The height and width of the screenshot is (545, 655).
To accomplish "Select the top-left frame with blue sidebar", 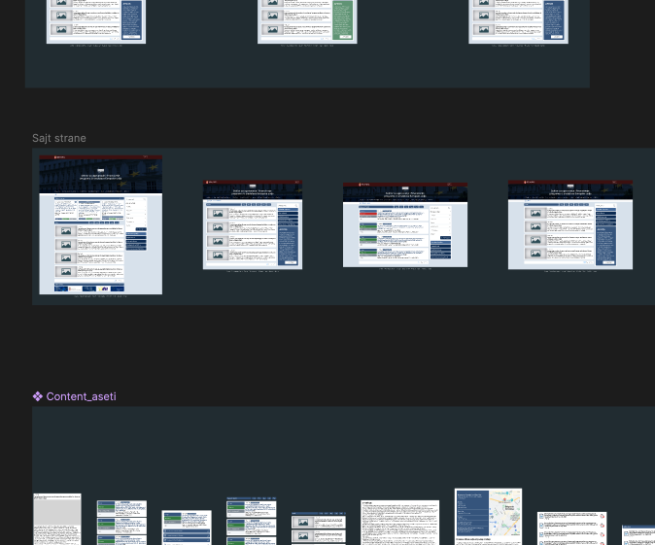I will click(x=96, y=20).
